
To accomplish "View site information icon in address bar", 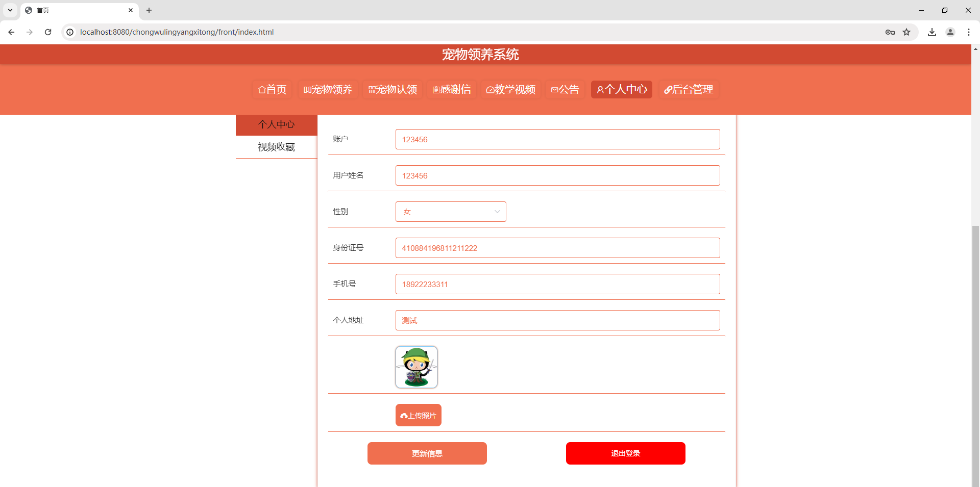I will point(70,32).
